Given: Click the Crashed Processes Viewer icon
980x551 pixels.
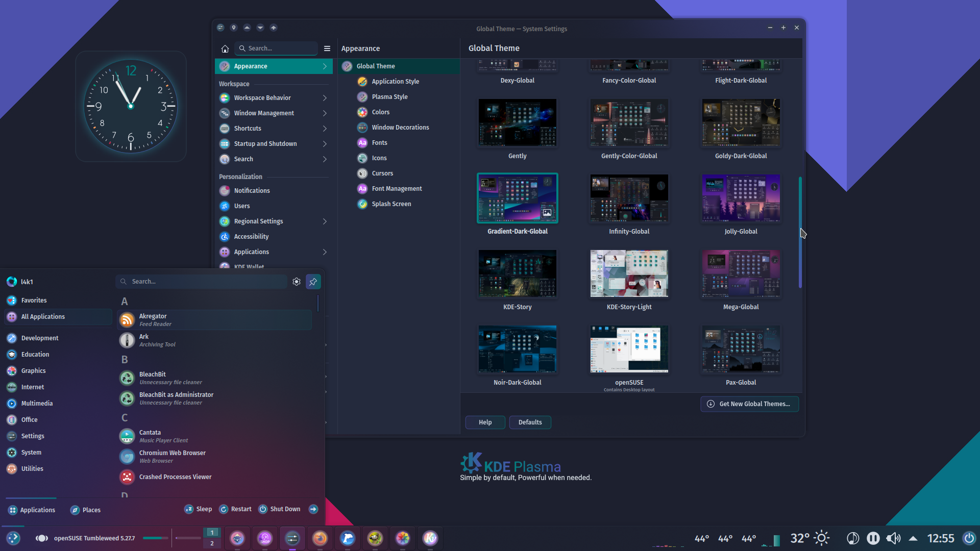Looking at the screenshot, I should tap(127, 477).
